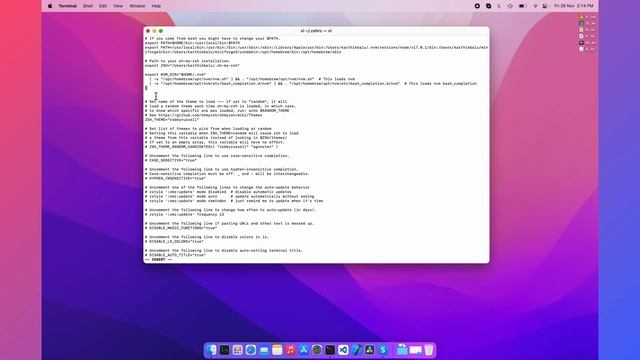The width and height of the screenshot is (640, 360).
Task: Open the Edit menu
Action: click(103, 6)
